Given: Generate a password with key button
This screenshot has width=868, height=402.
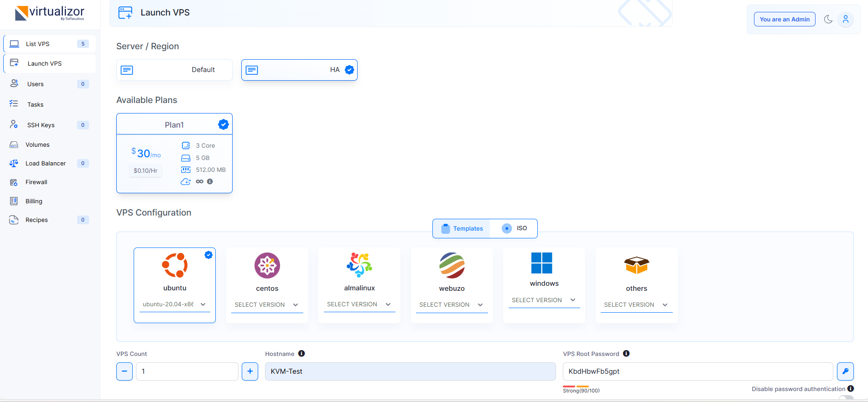Looking at the screenshot, I should (845, 371).
